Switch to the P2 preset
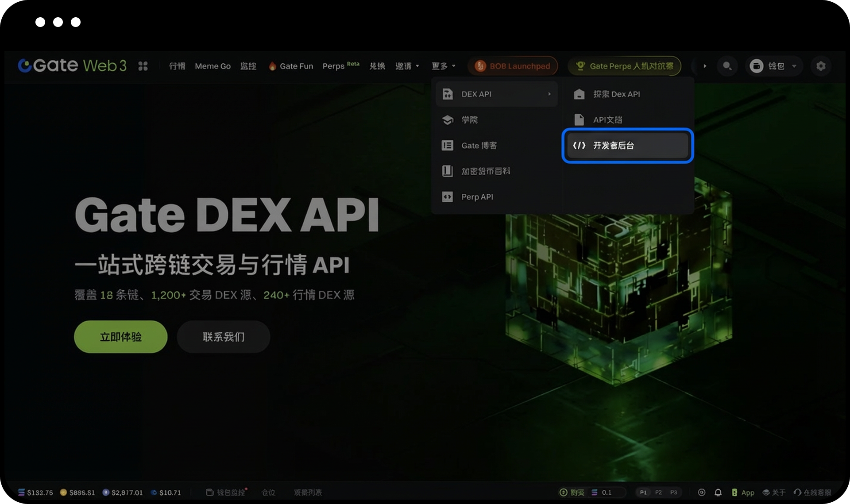 click(658, 492)
